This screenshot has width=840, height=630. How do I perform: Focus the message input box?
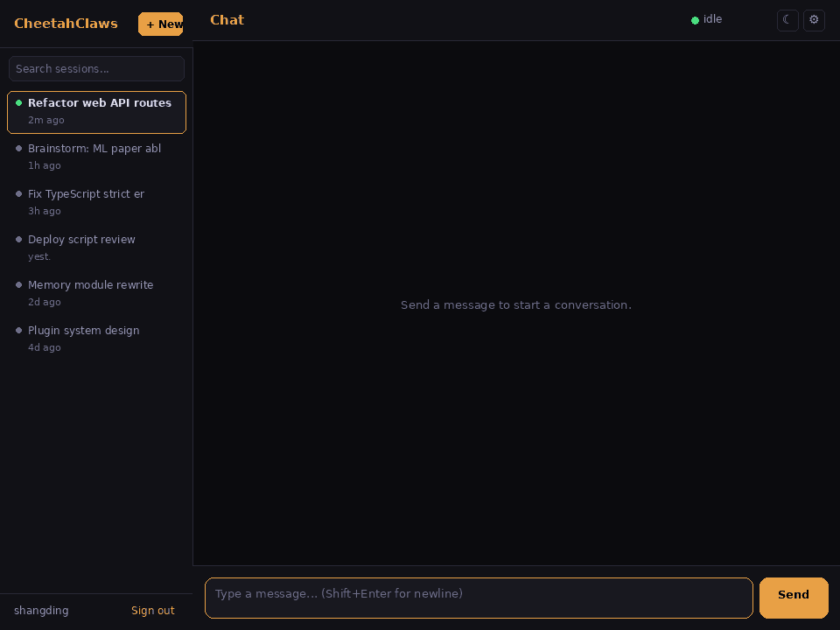tap(479, 598)
